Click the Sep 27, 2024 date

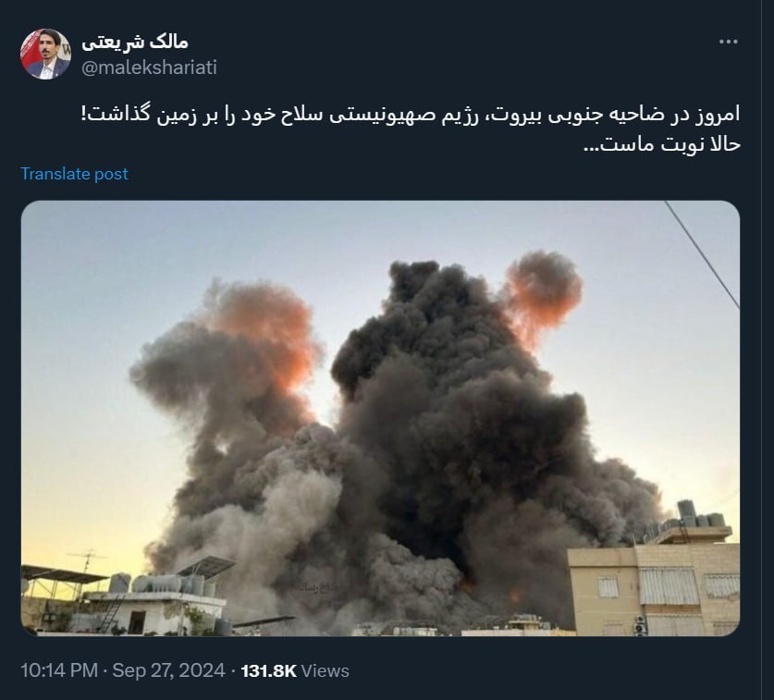(169, 671)
